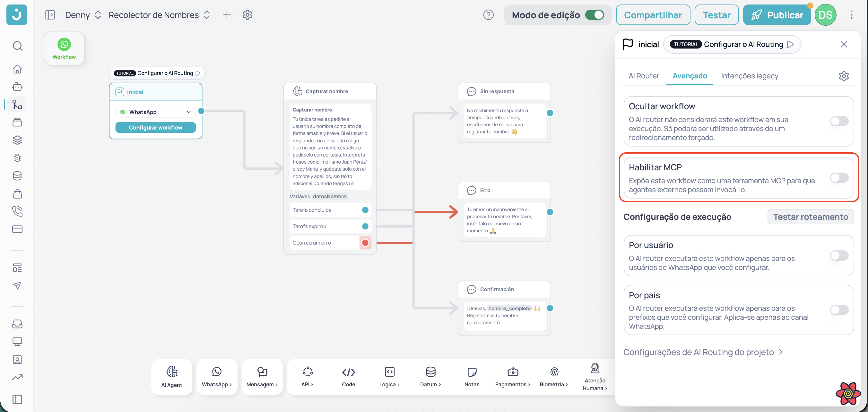Open the paper plane send icon in sidebar

(x=17, y=285)
